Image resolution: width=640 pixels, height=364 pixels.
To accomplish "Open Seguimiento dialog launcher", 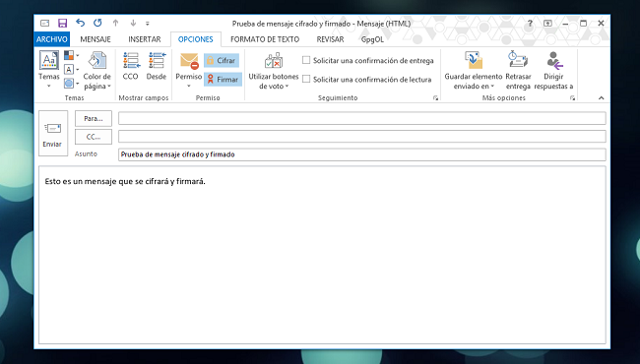I will pos(435,98).
